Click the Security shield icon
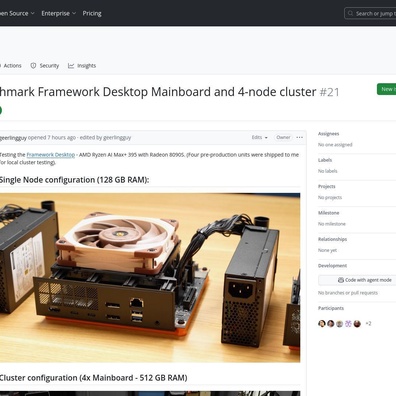Screen dimensions: 396x396 click(x=33, y=66)
